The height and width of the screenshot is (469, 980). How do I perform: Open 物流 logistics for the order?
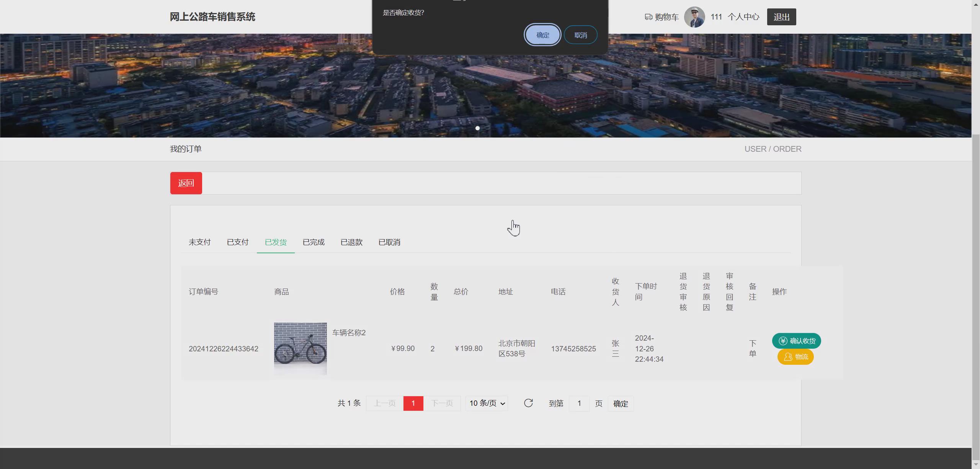tap(795, 357)
